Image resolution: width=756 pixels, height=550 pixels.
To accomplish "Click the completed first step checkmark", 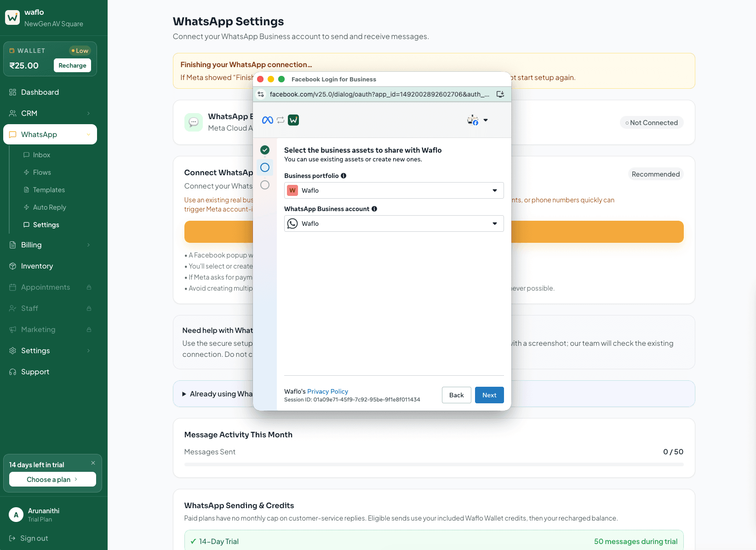I will 265,150.
